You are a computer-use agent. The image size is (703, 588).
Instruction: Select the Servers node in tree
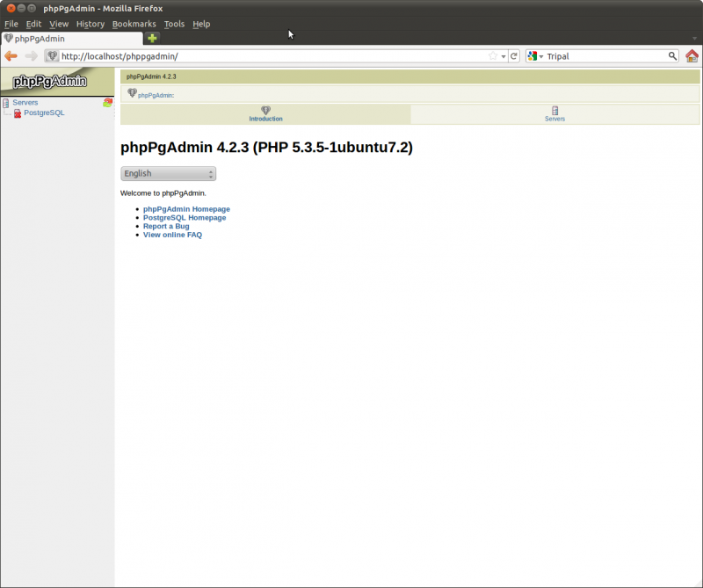click(x=25, y=103)
